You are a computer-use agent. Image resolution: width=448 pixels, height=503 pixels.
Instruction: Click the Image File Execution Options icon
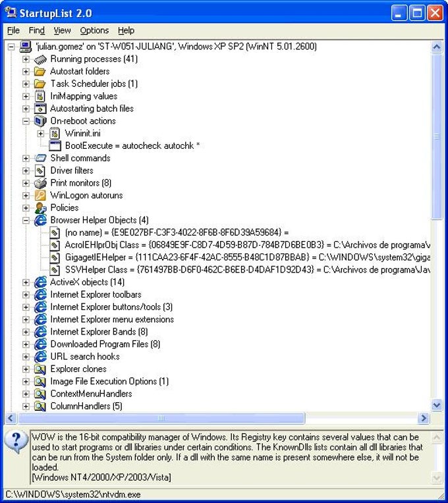click(x=40, y=381)
